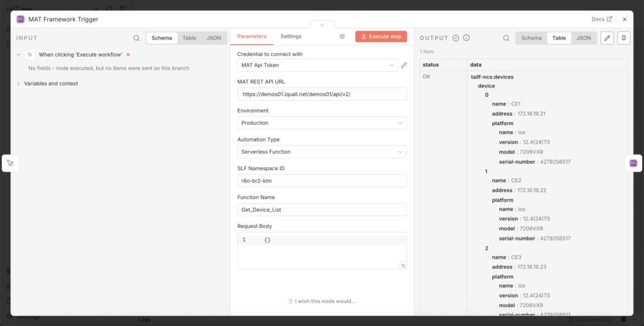Pin the output data with pin icon
This screenshot has width=644, height=326.
tap(623, 38)
